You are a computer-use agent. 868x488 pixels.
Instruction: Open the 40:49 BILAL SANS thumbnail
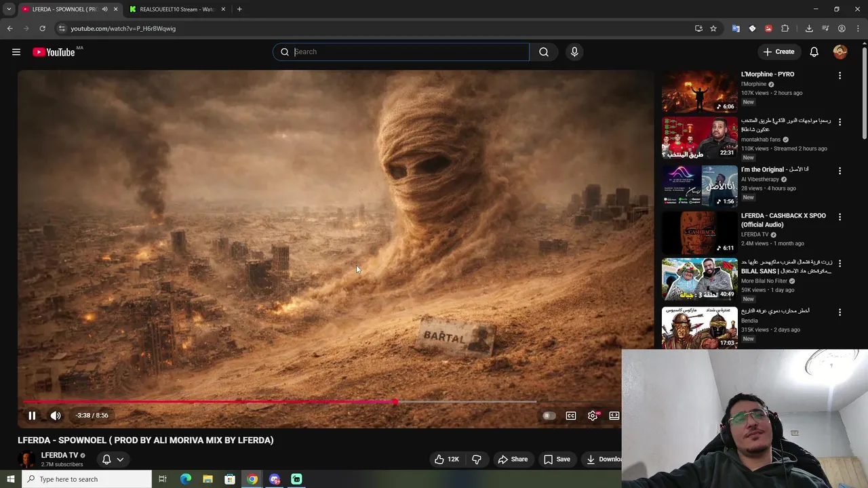699,279
